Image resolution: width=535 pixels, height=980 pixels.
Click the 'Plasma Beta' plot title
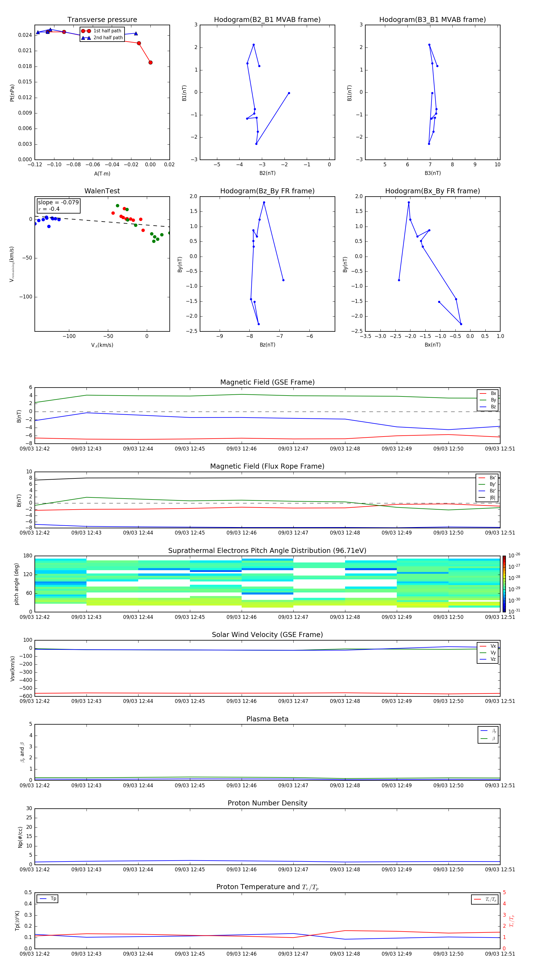point(267,719)
